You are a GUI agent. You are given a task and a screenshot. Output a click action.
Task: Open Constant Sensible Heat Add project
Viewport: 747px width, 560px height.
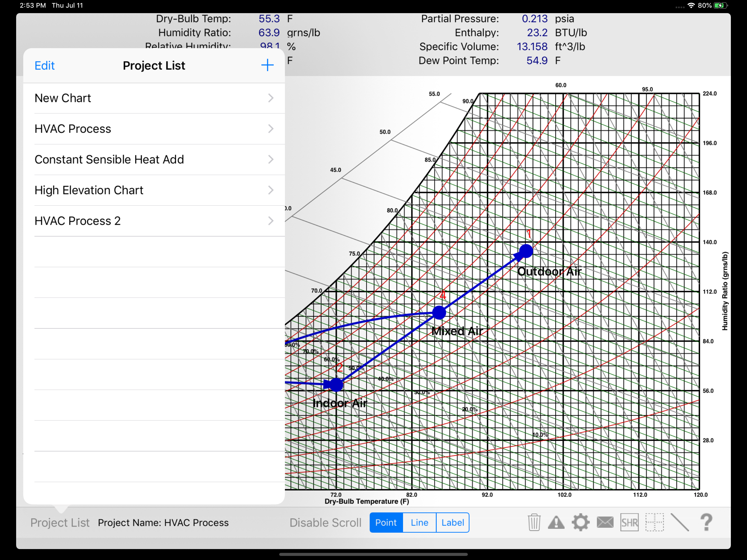point(109,159)
